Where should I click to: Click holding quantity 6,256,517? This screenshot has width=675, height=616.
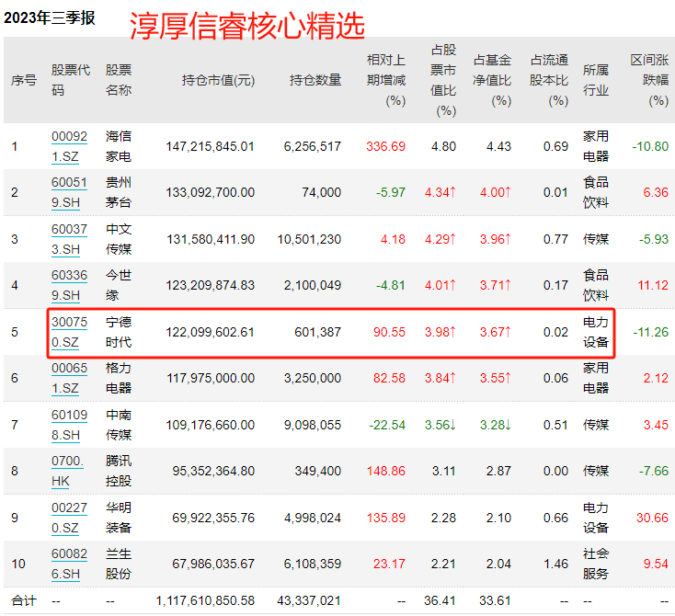point(313,146)
